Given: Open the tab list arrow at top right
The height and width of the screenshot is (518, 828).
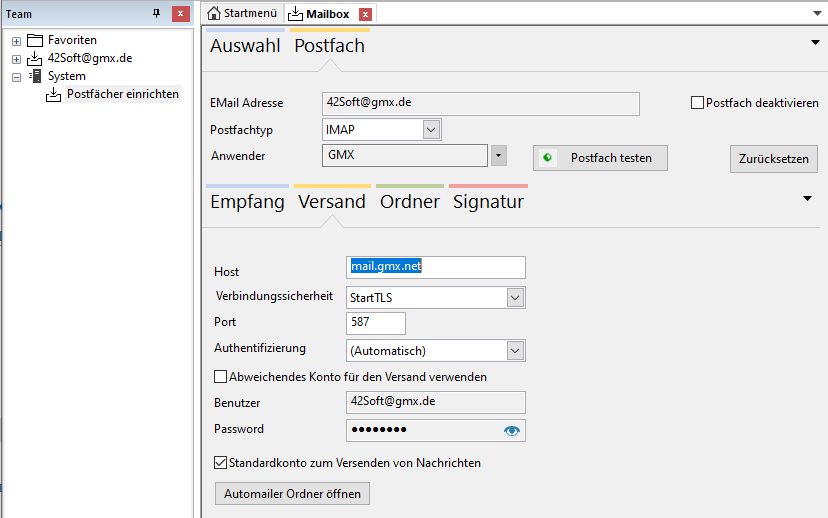Looking at the screenshot, I should pyautogui.click(x=817, y=14).
